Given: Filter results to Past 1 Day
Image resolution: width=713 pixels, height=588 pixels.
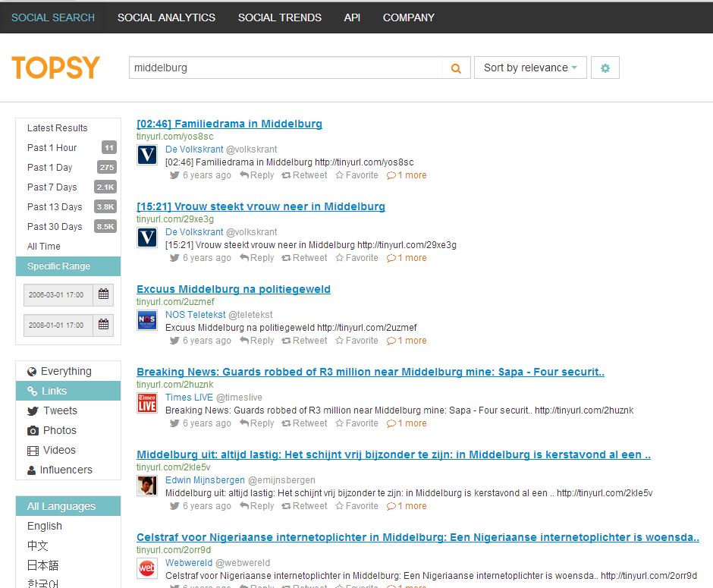Looking at the screenshot, I should (x=68, y=168).
